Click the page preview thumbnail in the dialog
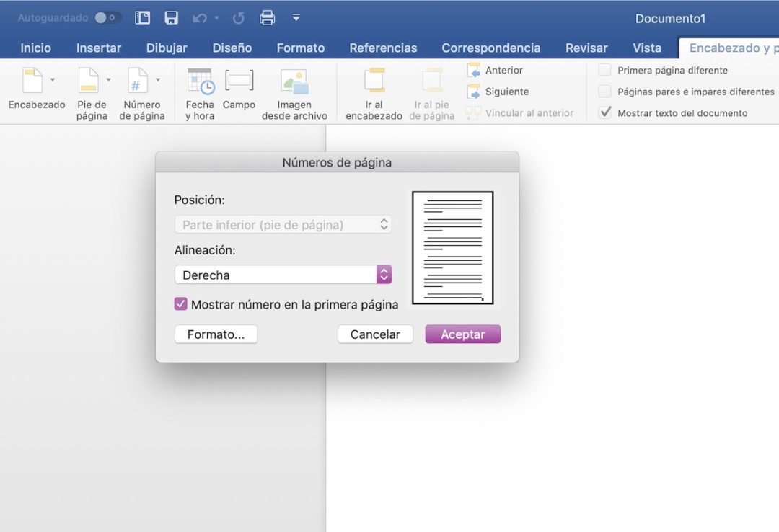Image resolution: width=779 pixels, height=532 pixels. coord(452,247)
